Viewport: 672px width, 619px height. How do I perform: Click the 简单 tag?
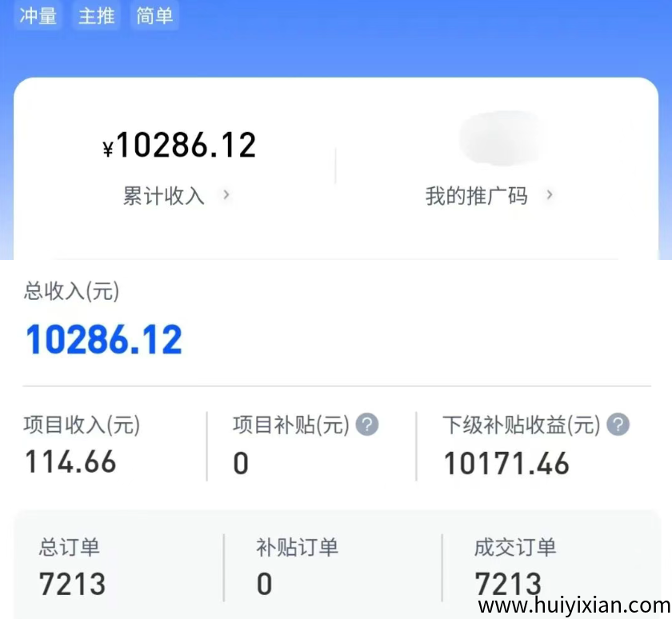[x=154, y=16]
